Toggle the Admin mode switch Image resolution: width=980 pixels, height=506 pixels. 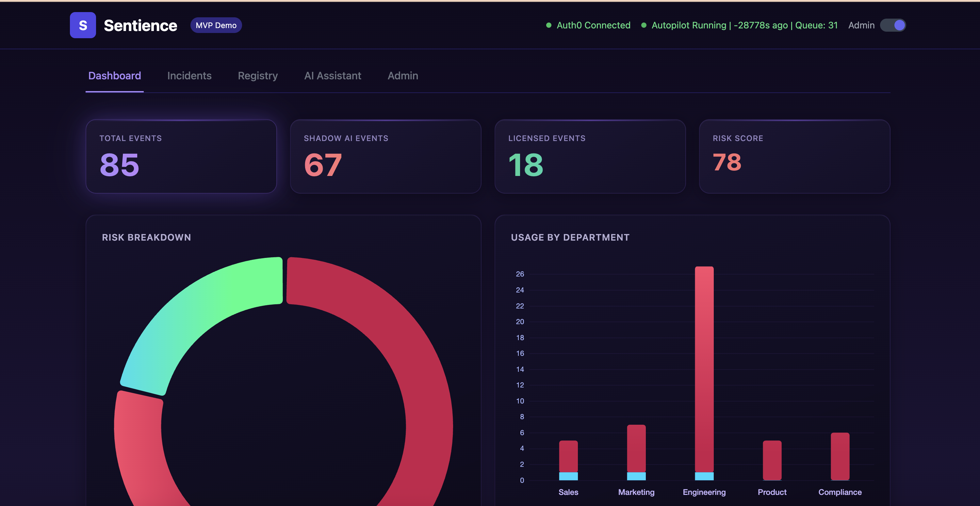pos(892,25)
